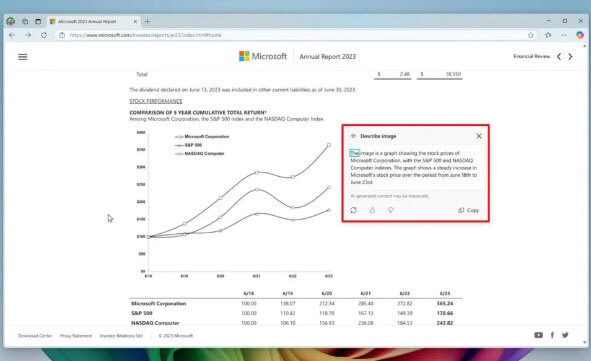The height and width of the screenshot is (361, 591).
Task: Click the address bar URL field
Action: pyautogui.click(x=294, y=35)
